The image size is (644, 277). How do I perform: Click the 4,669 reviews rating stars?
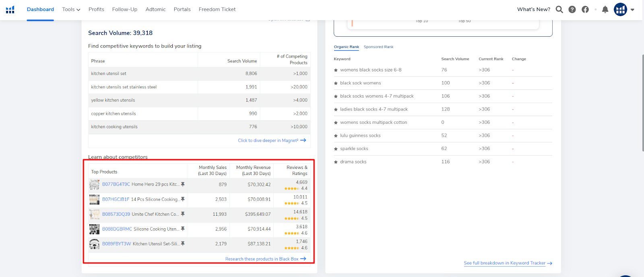291,189
